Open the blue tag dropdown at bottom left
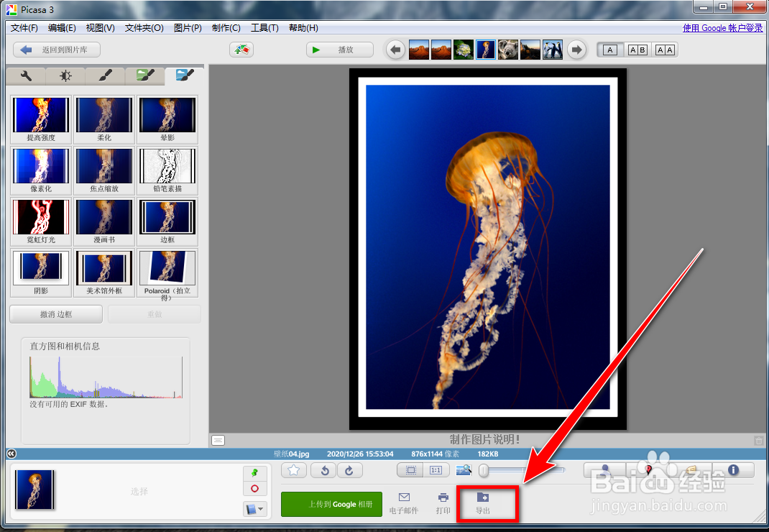The image size is (769, 532). (x=255, y=508)
